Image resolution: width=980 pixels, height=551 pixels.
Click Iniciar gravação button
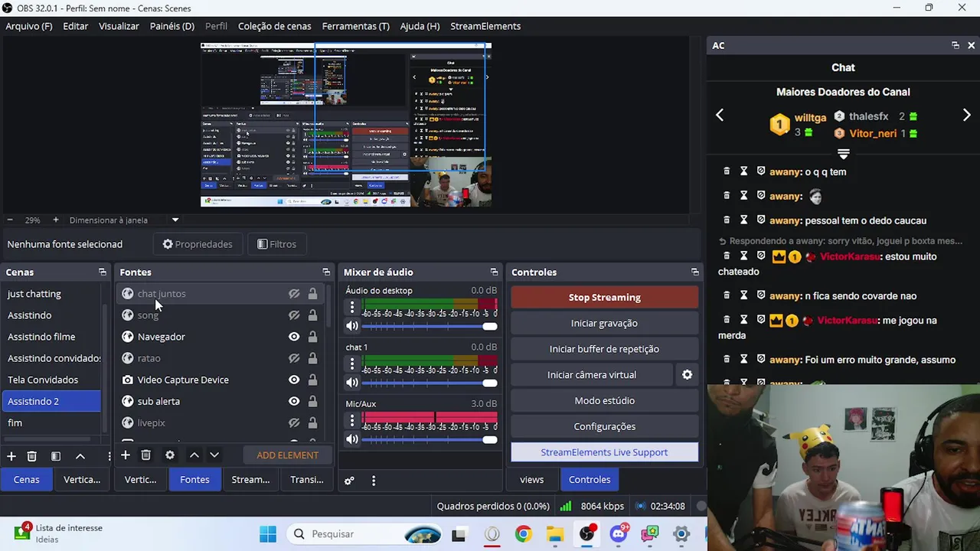coord(605,323)
